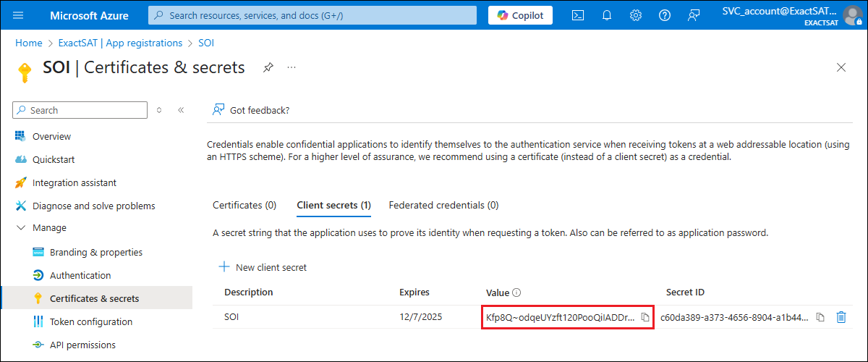Image resolution: width=868 pixels, height=362 pixels.
Task: Open Cloud Shell from the top bar
Action: (578, 15)
